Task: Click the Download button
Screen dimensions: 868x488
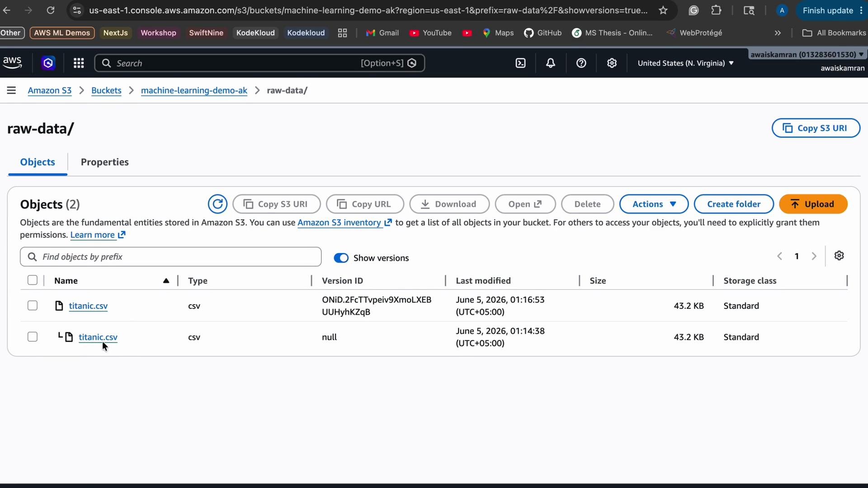Action: coord(449,204)
